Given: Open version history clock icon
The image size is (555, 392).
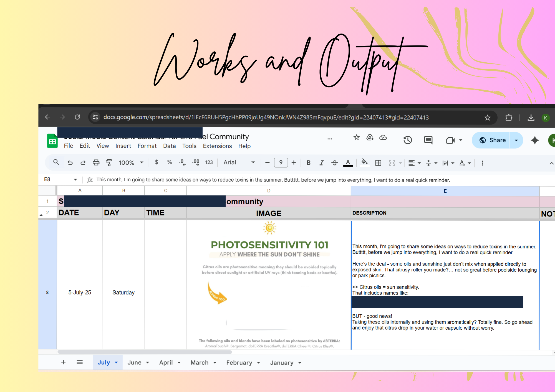Looking at the screenshot, I should [407, 140].
